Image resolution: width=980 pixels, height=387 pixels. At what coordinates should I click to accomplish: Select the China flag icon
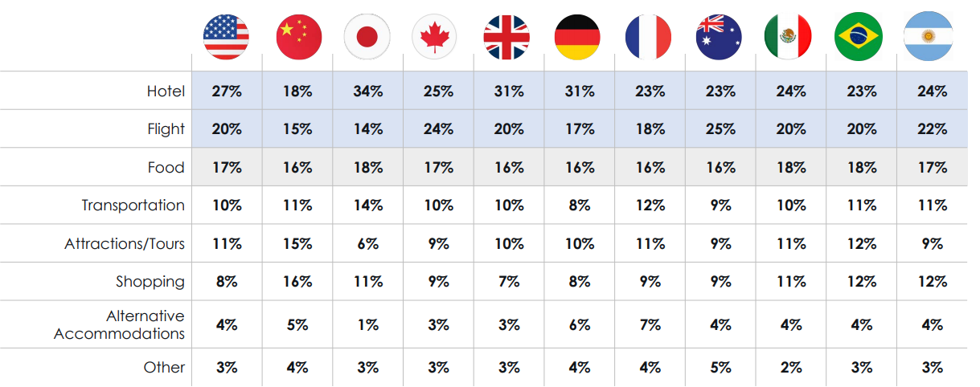point(298,37)
